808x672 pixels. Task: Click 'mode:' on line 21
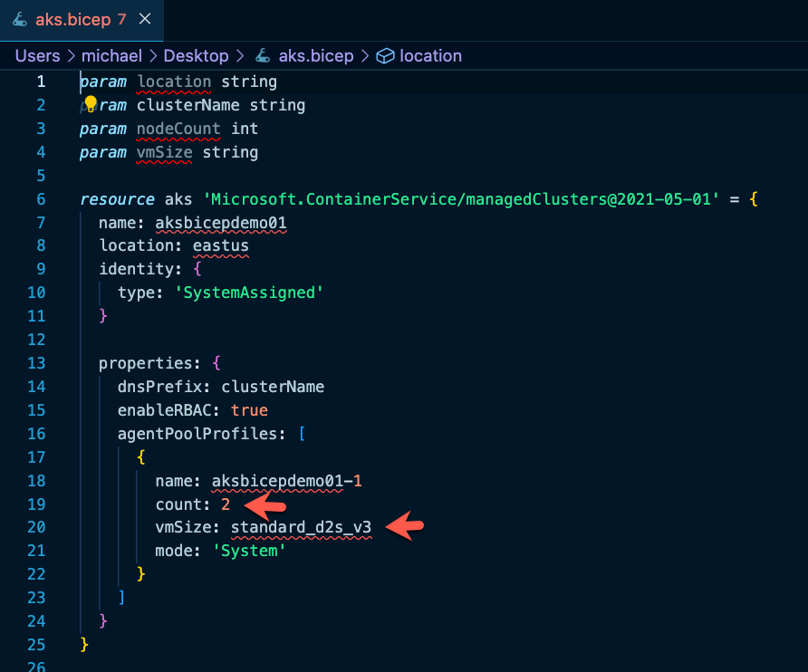pyautogui.click(x=178, y=551)
